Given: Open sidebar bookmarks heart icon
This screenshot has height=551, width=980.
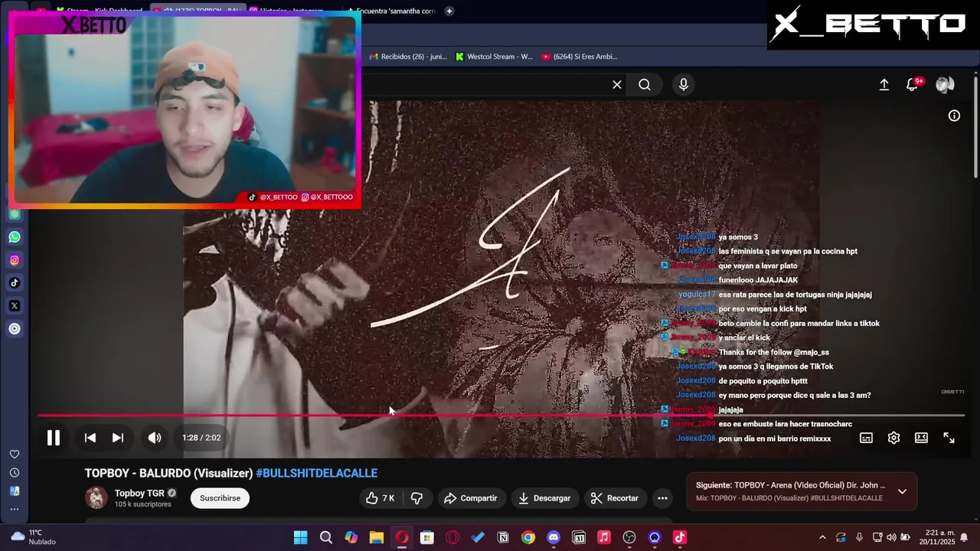Looking at the screenshot, I should coord(15,454).
